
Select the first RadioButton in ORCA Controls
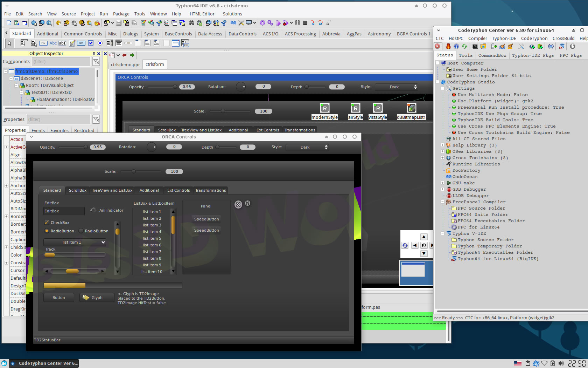(47, 231)
